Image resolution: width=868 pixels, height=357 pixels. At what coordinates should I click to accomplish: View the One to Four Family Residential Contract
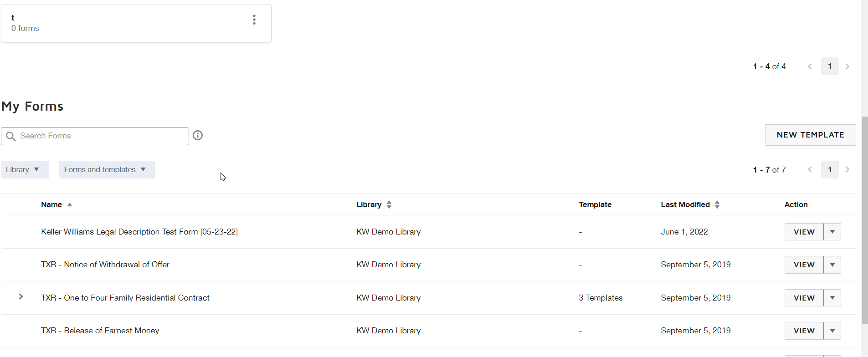pos(804,298)
